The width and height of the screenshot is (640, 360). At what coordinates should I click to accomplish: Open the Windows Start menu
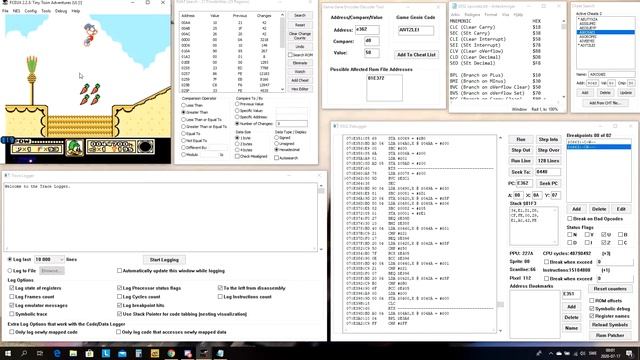coord(8,353)
